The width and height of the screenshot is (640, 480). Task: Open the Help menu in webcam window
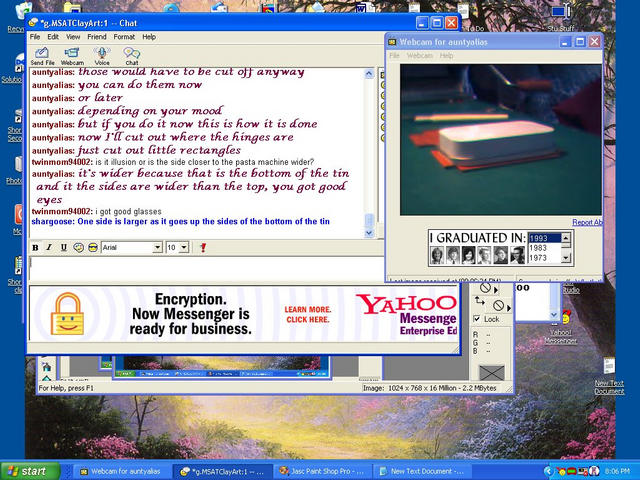coord(446,56)
